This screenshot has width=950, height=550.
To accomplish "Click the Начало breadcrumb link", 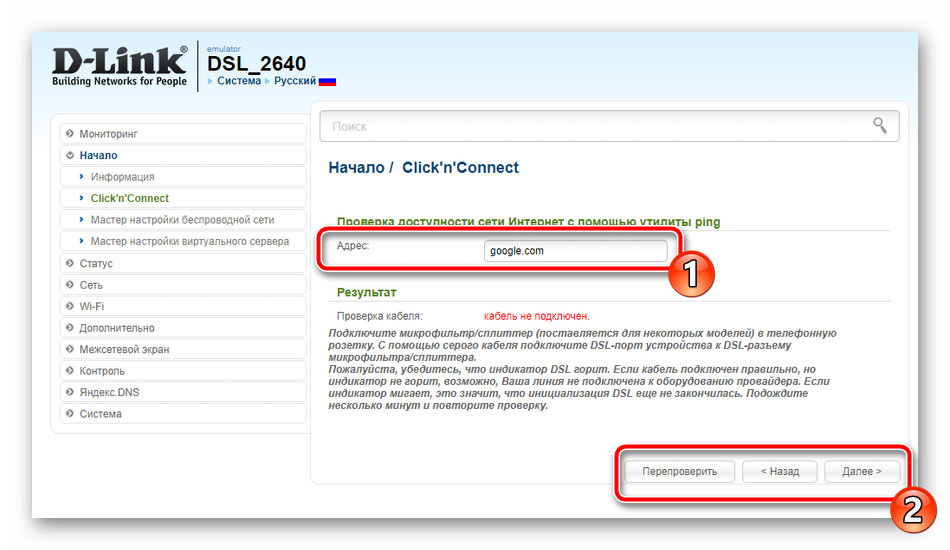I will click(x=356, y=168).
